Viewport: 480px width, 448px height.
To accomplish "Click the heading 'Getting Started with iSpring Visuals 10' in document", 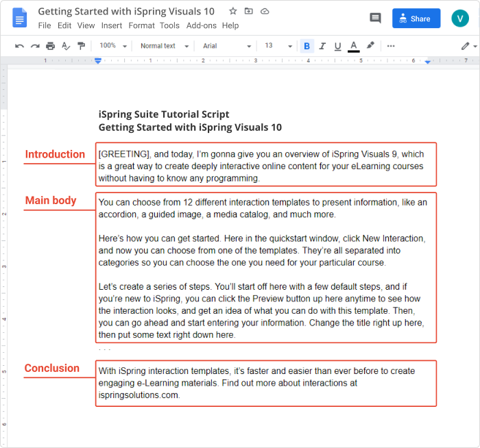I will (x=190, y=127).
